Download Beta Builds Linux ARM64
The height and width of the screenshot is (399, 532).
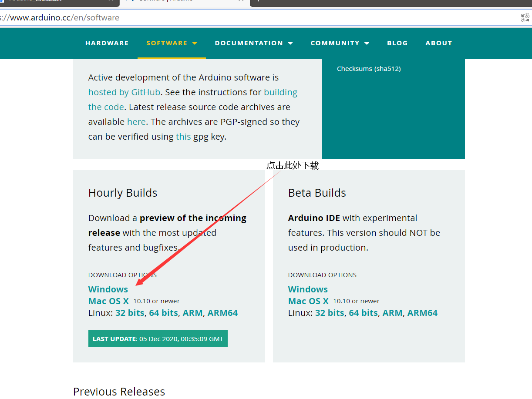(422, 313)
